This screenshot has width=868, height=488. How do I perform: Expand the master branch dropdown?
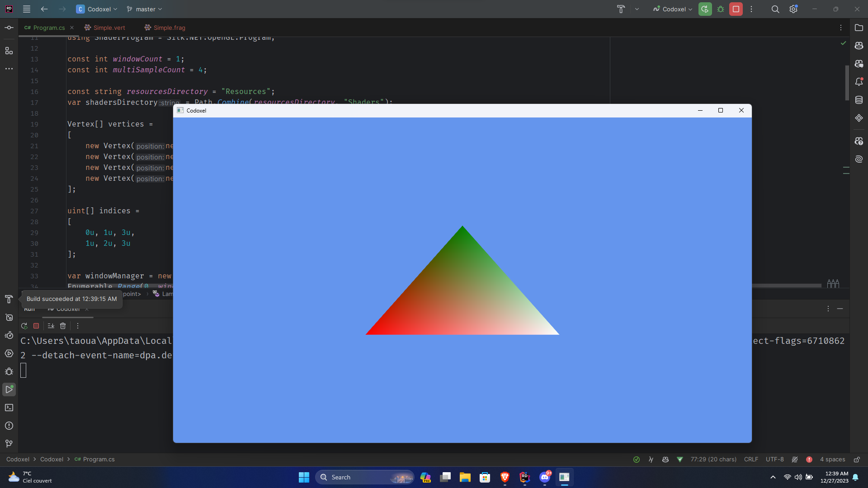coord(144,9)
